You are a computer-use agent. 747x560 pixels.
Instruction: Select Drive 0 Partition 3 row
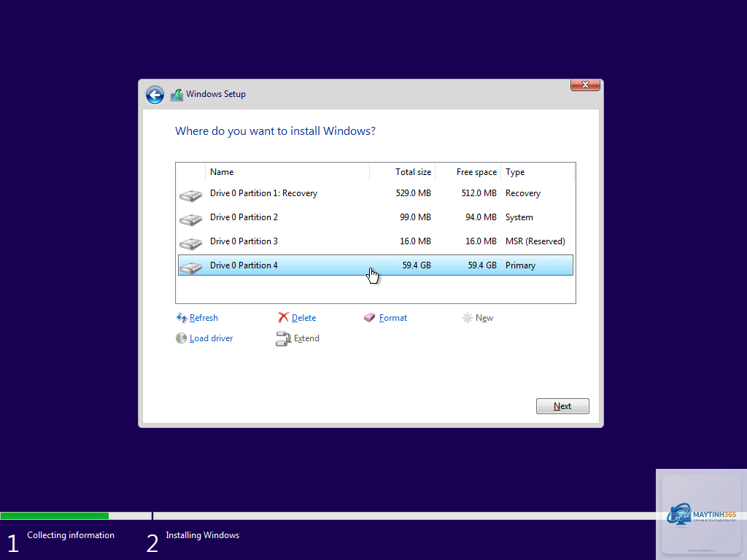coord(376,241)
